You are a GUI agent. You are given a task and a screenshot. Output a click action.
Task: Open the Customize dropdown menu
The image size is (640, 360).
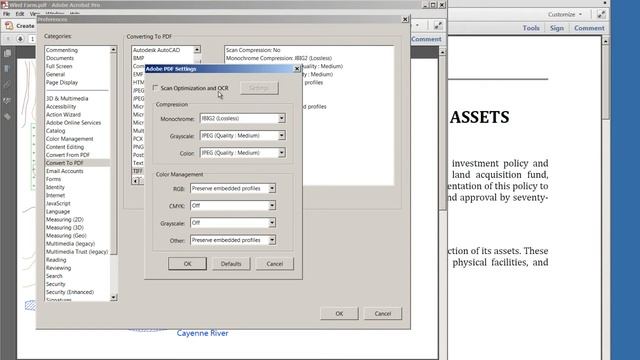(565, 14)
